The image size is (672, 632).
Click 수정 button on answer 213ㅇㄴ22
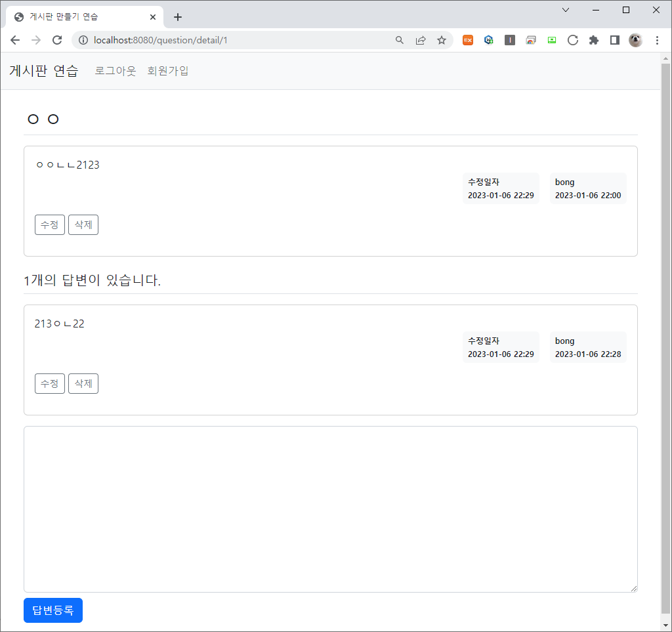pyautogui.click(x=50, y=383)
